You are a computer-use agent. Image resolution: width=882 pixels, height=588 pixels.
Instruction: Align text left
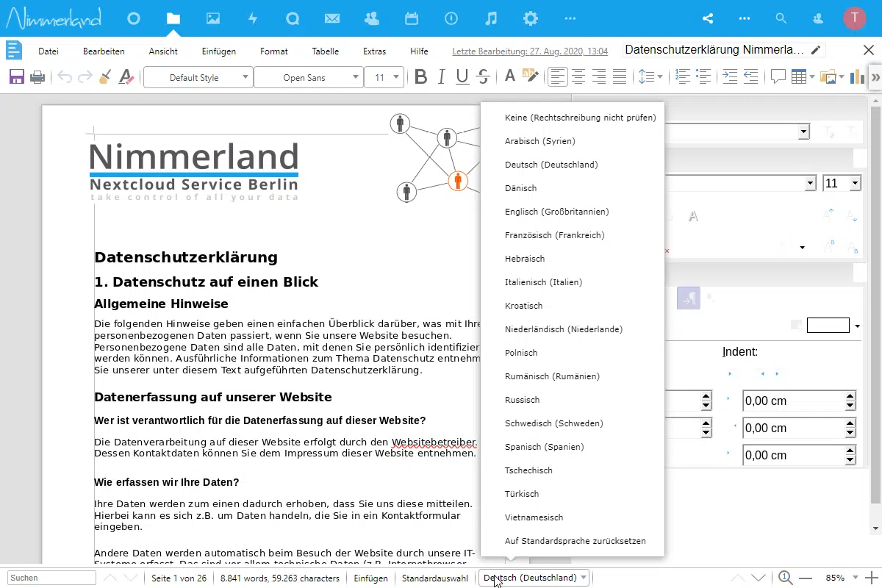click(559, 76)
